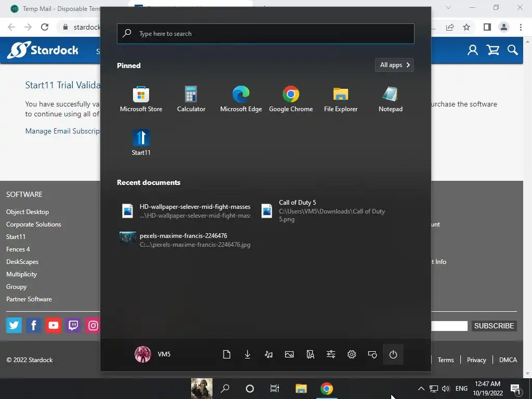Open Multiplicity footer link
The image size is (532, 399).
21,274
